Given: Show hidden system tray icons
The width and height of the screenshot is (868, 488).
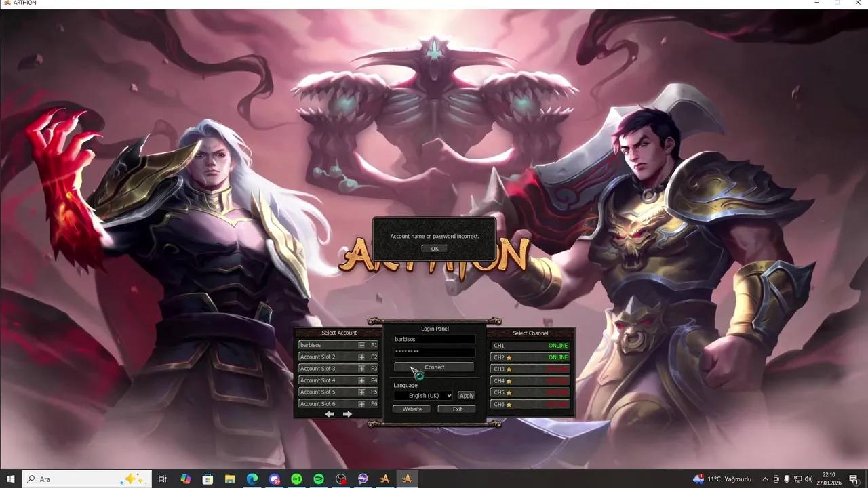Looking at the screenshot, I should (766, 479).
